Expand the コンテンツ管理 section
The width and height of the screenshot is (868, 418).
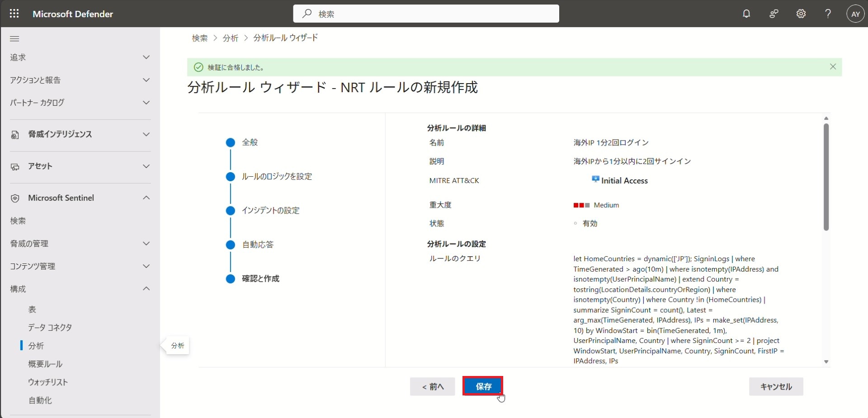point(146,266)
